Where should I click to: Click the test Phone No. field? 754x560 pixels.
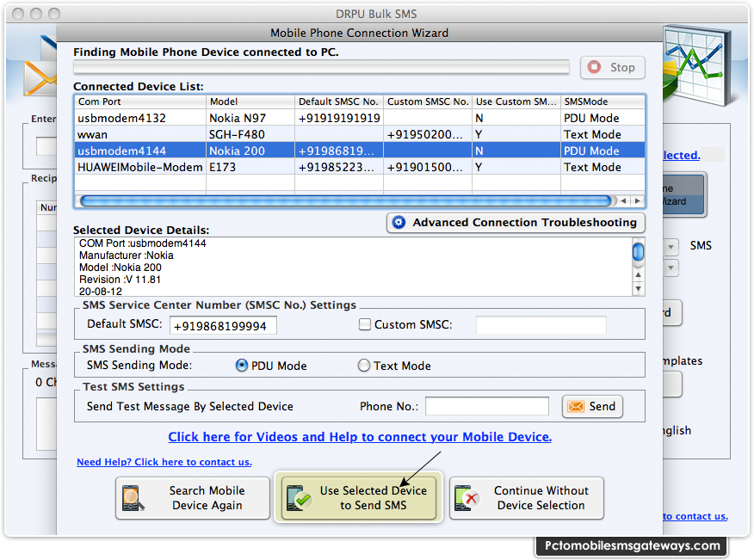[x=486, y=406]
